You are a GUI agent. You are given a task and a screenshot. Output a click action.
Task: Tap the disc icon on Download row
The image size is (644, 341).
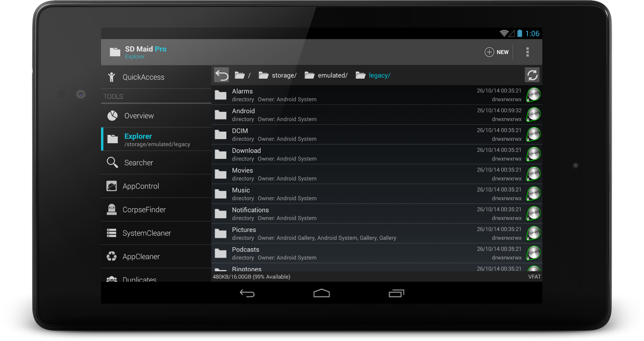(x=534, y=154)
